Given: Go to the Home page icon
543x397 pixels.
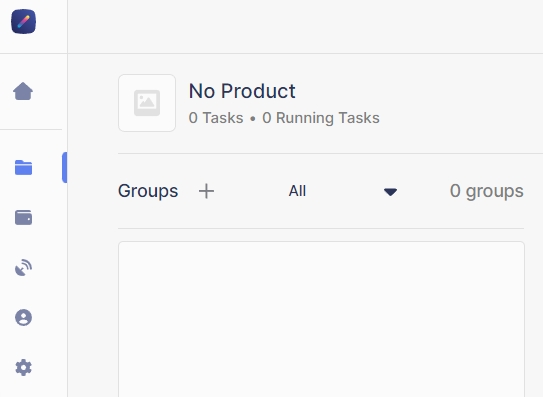Looking at the screenshot, I should [x=23, y=91].
